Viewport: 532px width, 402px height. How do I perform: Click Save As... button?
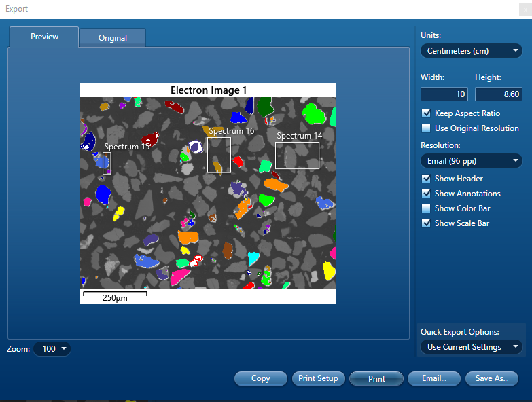(x=492, y=378)
